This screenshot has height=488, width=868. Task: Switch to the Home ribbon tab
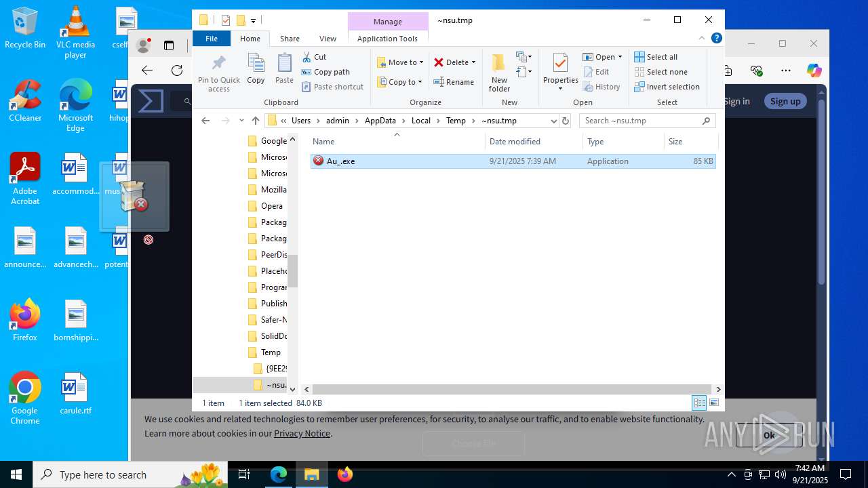[250, 39]
